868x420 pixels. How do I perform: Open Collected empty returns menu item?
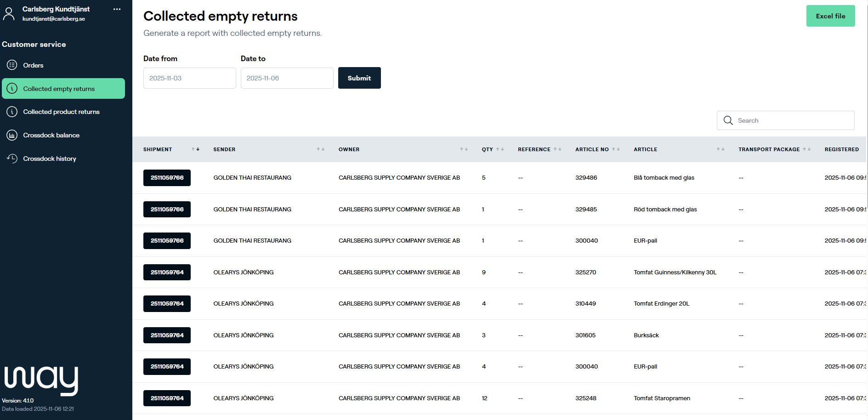point(63,89)
